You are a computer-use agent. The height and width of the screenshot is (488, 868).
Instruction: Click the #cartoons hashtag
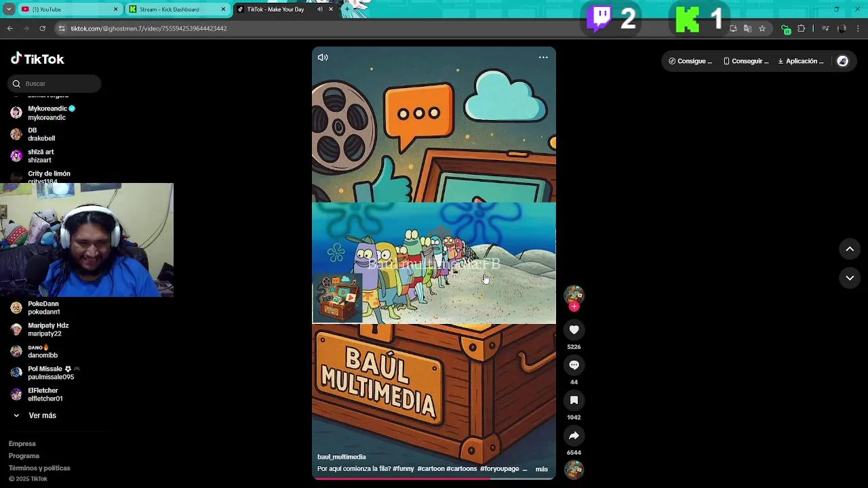pyautogui.click(x=462, y=469)
